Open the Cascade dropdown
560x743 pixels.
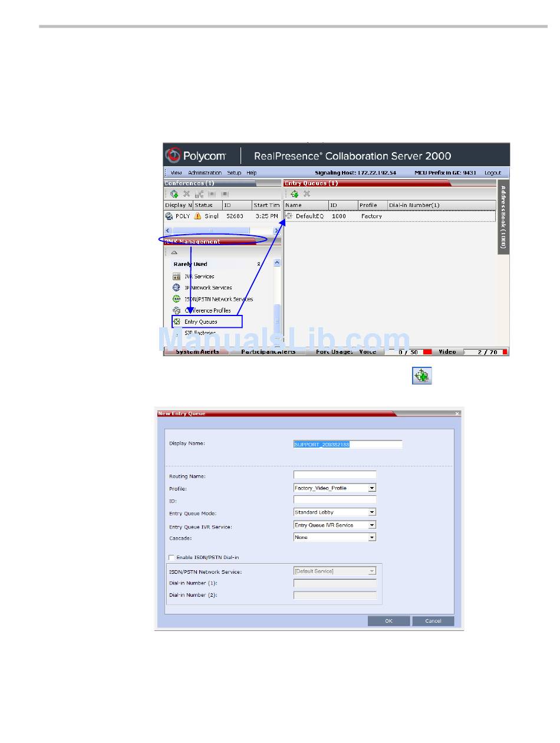(x=372, y=538)
